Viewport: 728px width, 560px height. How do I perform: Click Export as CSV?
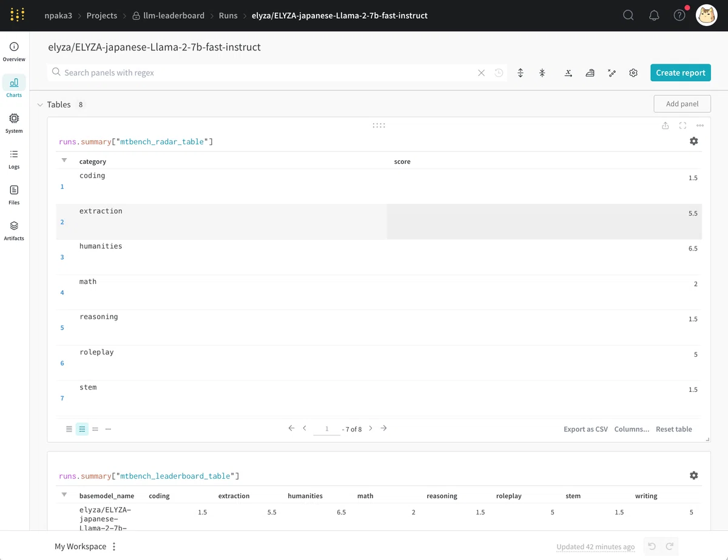pyautogui.click(x=585, y=429)
